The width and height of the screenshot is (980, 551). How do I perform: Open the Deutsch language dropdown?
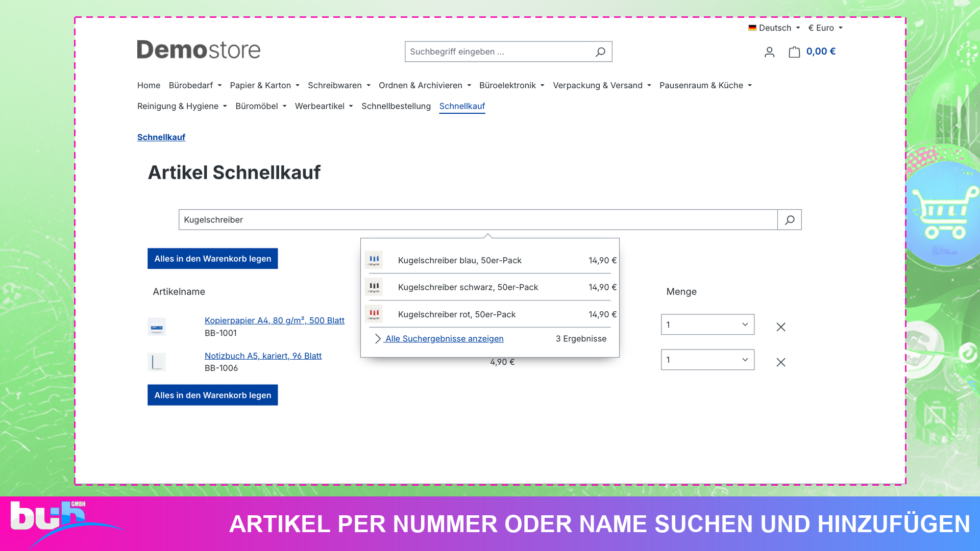coord(774,28)
